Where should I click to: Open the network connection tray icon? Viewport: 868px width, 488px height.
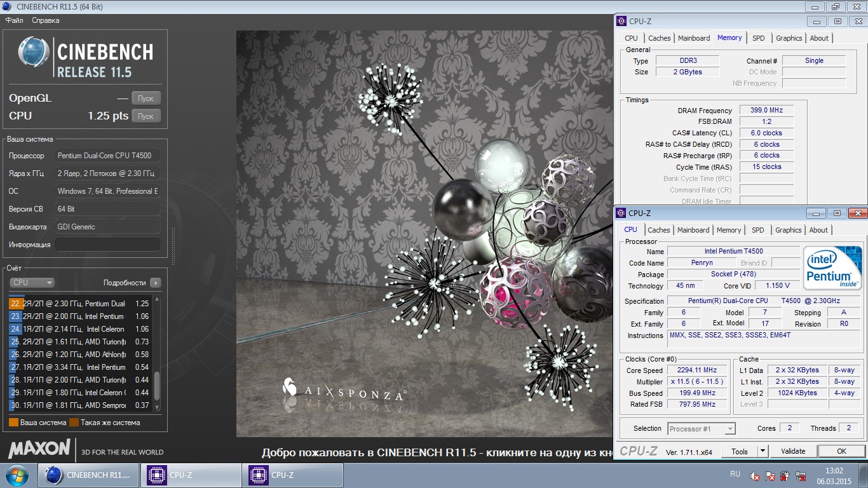click(800, 475)
